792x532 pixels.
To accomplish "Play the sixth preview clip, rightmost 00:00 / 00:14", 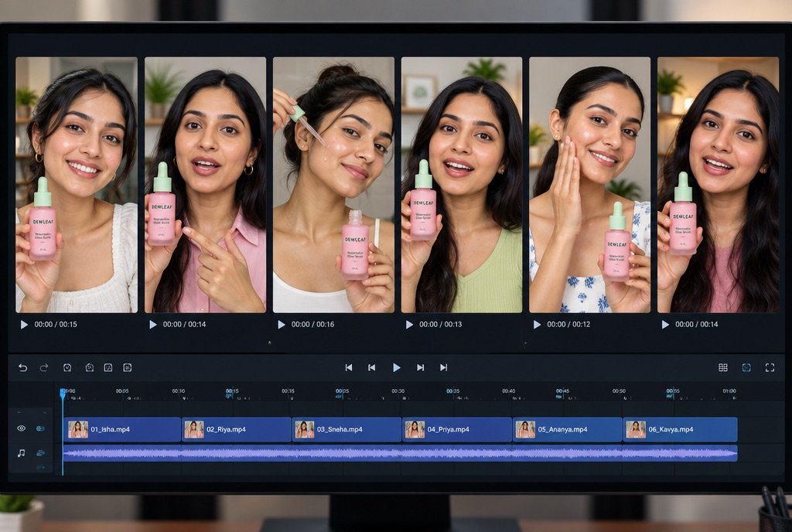I will [x=665, y=325].
